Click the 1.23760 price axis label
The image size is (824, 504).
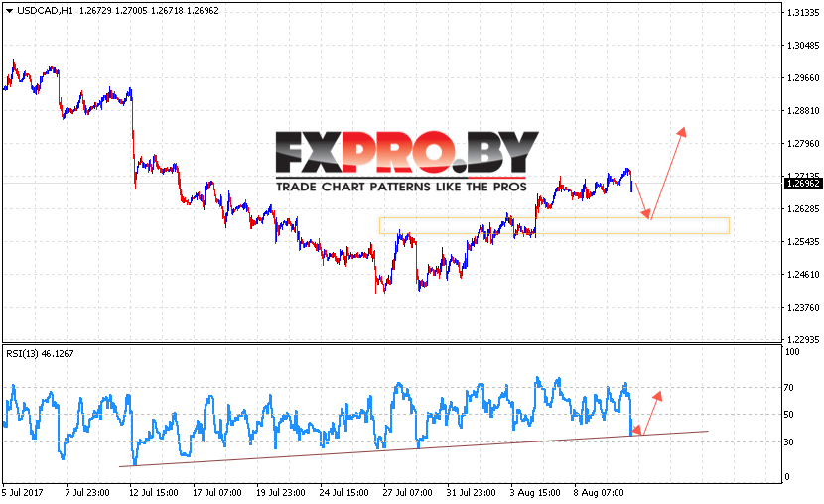click(803, 308)
